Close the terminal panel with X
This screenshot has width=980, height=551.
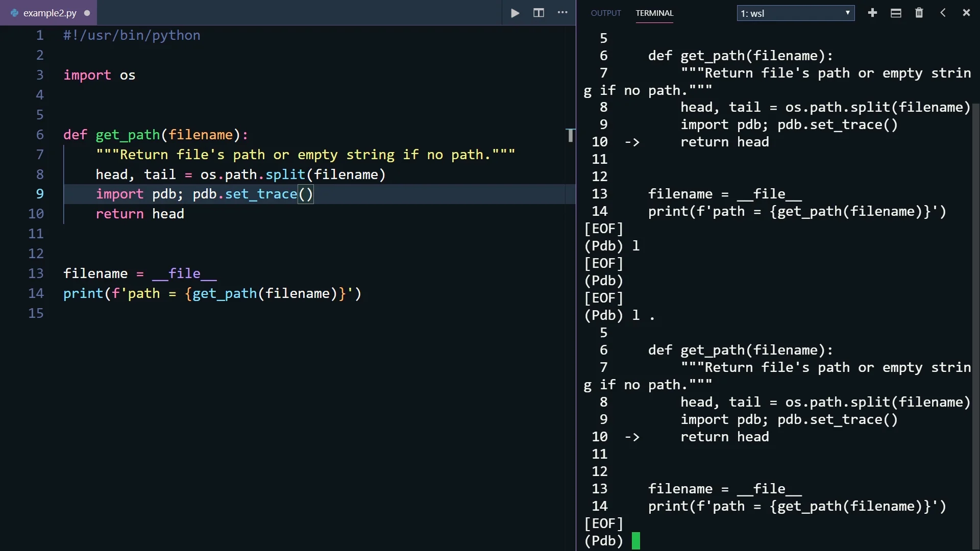coord(966,13)
